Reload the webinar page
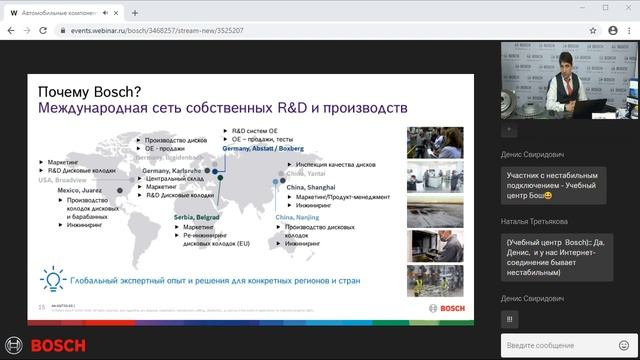 (43, 31)
